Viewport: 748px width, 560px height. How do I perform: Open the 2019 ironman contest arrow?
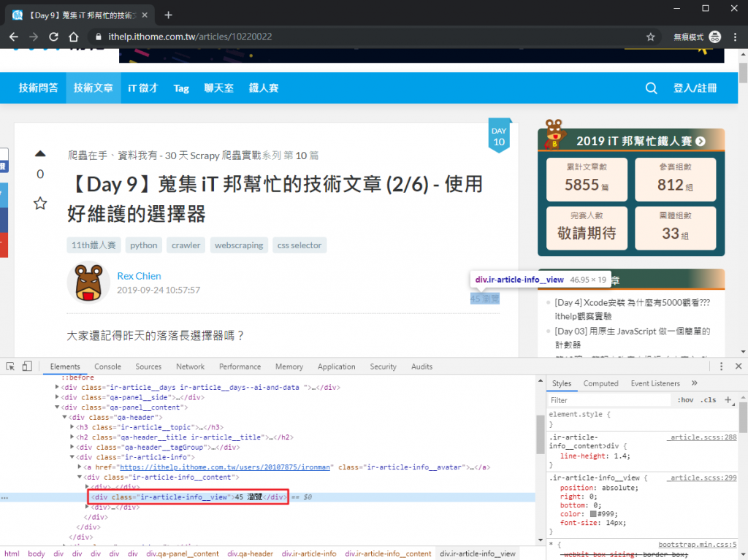(x=700, y=141)
